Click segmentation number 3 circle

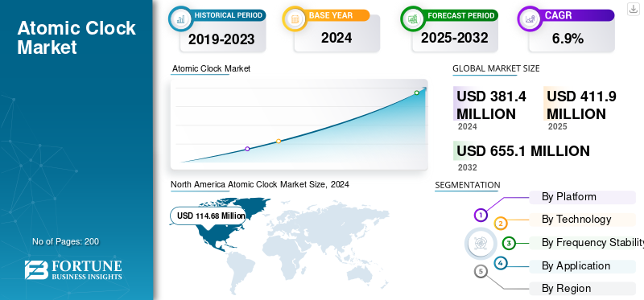tap(509, 243)
